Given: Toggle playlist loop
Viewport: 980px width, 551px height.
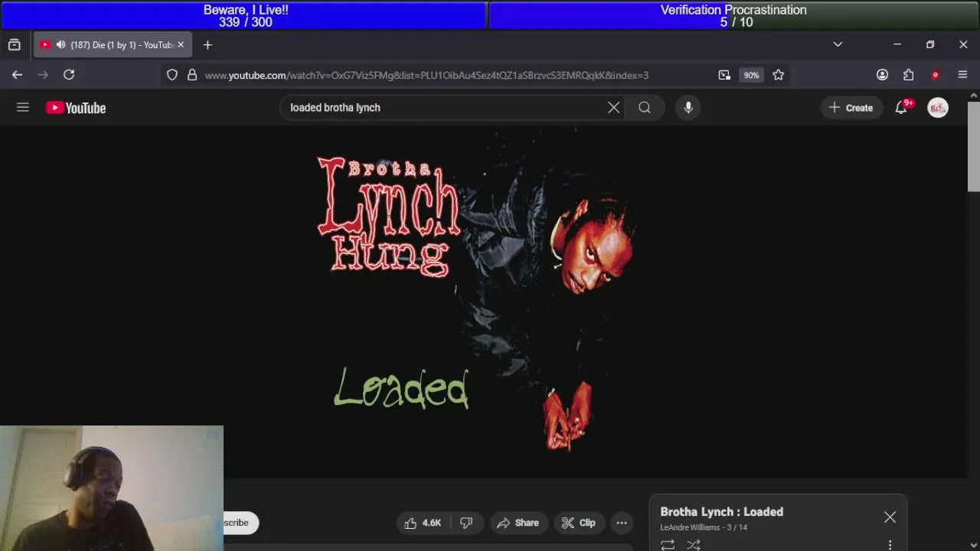Looking at the screenshot, I should [x=668, y=545].
